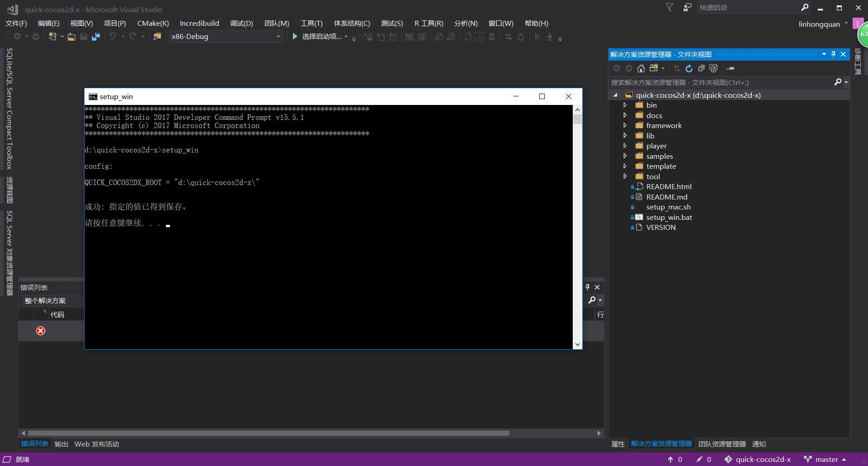Click the Error List search magnifier icon
The height and width of the screenshot is (466, 868).
click(x=592, y=300)
